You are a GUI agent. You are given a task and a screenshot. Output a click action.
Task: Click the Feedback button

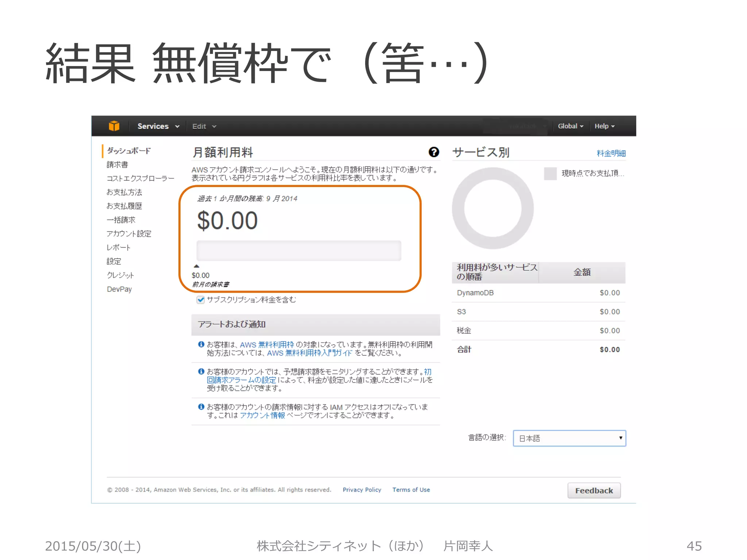coord(594,490)
